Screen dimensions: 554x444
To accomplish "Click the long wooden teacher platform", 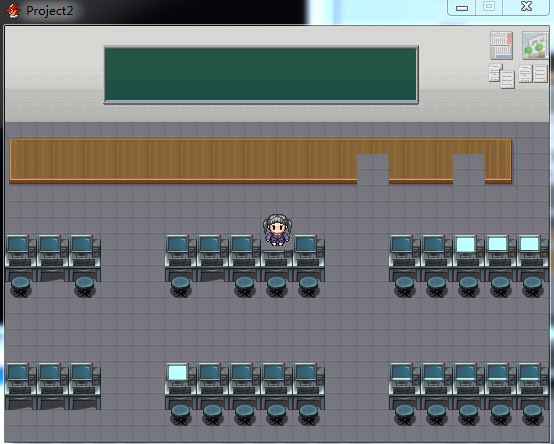I will click(x=260, y=161).
